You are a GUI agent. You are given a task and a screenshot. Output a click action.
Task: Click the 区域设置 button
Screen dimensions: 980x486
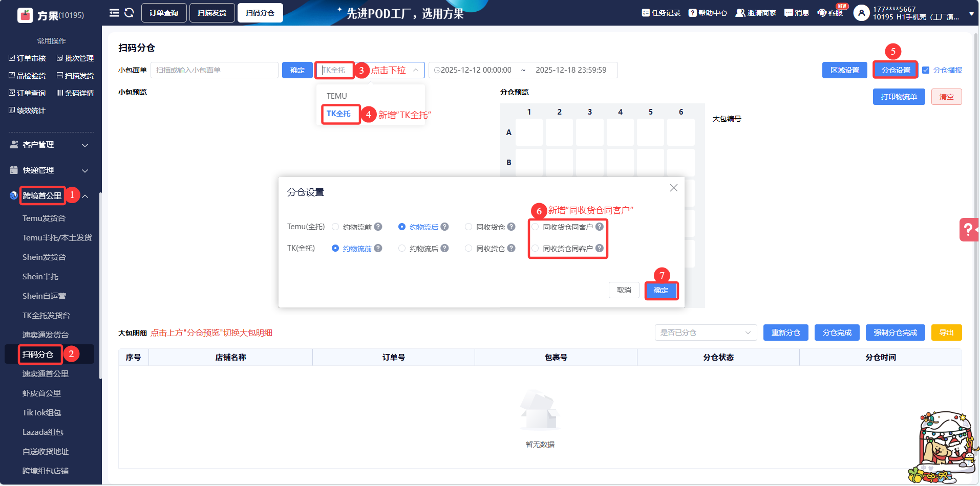pyautogui.click(x=845, y=70)
